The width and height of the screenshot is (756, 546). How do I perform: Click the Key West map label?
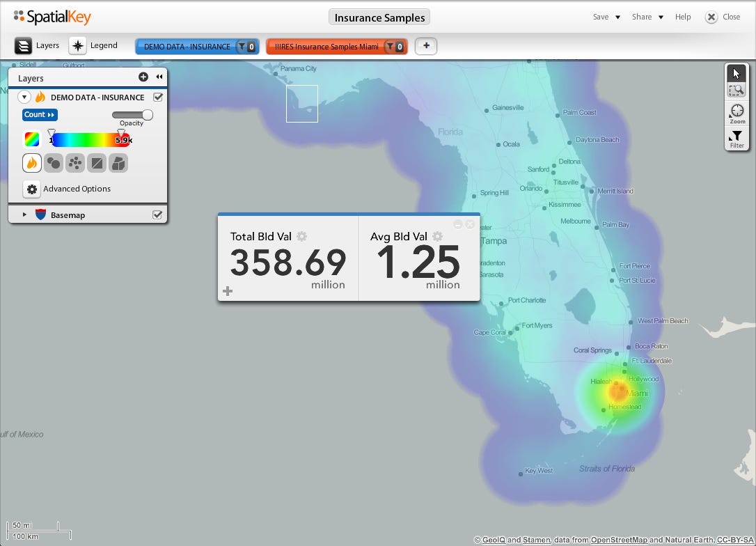(539, 470)
